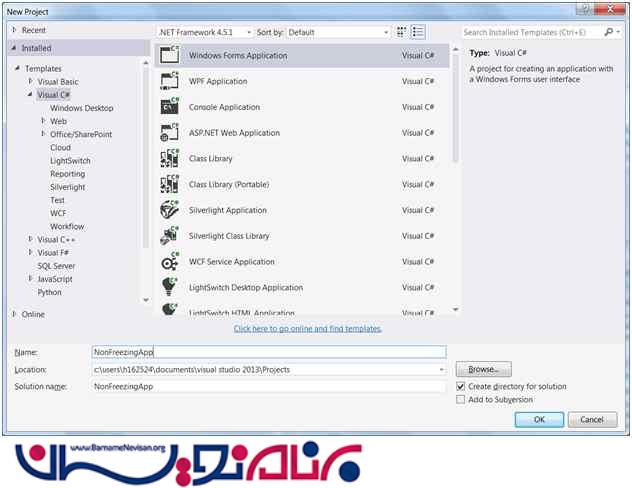
Task: Select the WCF tree item
Action: (x=58, y=213)
